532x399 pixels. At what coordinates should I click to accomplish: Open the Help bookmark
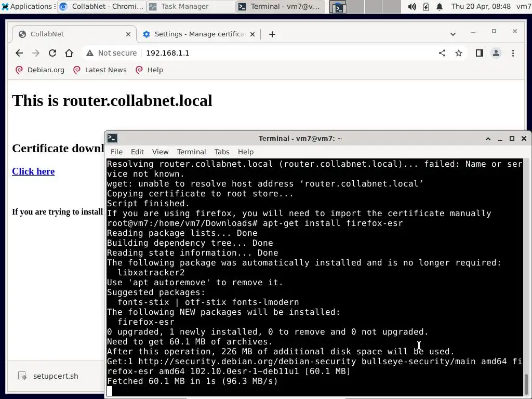click(x=149, y=70)
